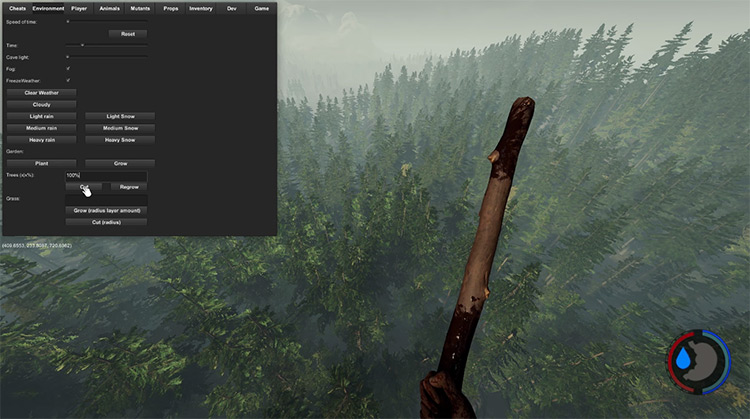Switch to the Dev tab

(x=232, y=9)
